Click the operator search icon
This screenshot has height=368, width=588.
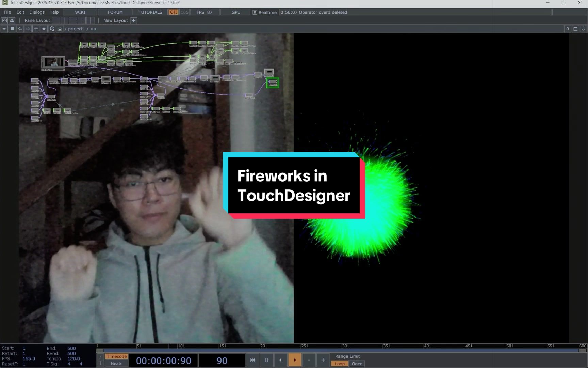pos(52,29)
